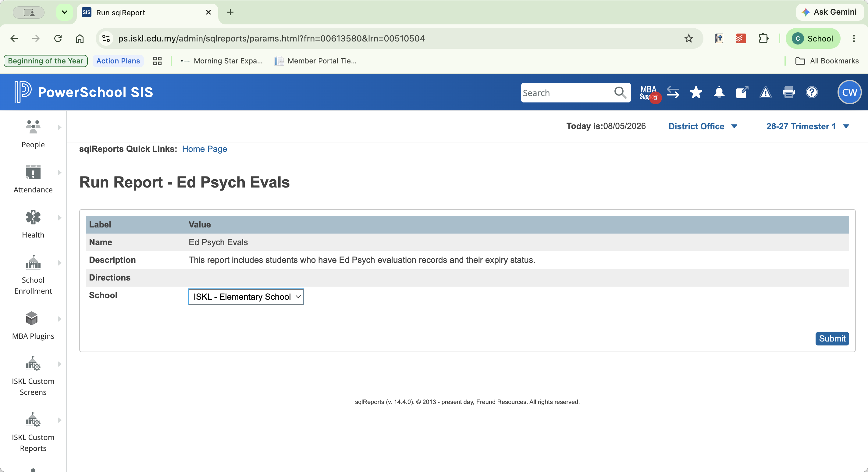Open a new browser tab
This screenshot has height=472, width=868.
pos(230,13)
